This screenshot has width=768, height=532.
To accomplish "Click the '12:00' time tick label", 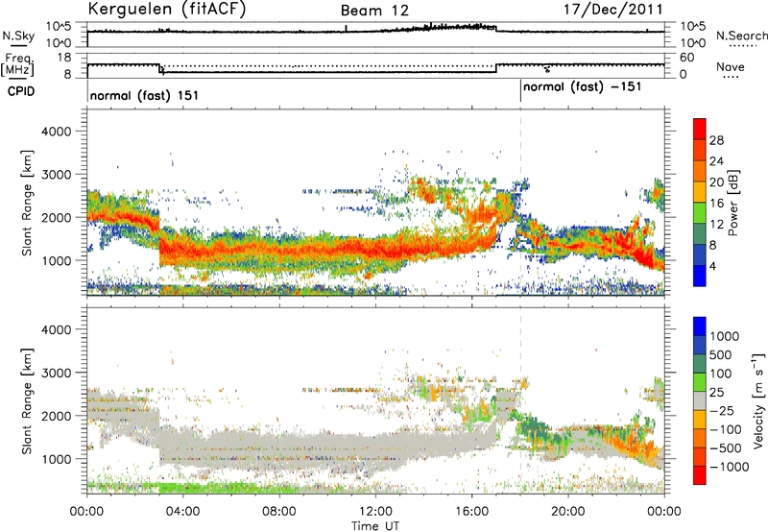I will click(x=375, y=512).
